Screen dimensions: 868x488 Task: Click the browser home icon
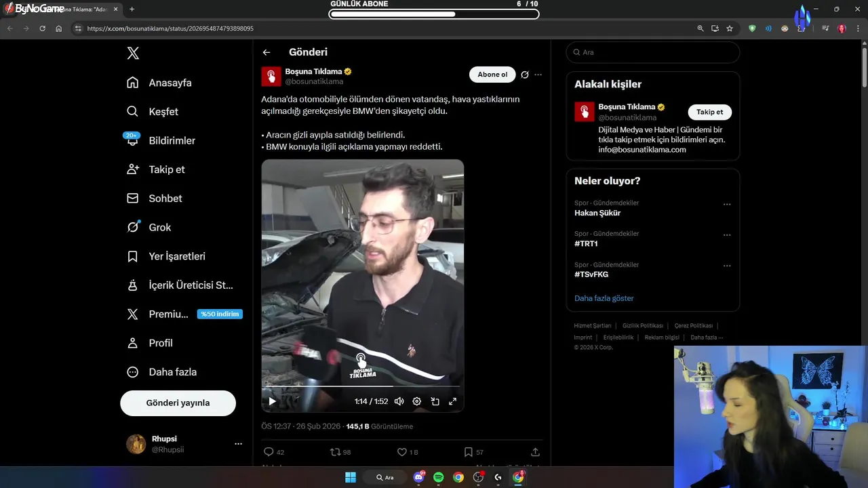(59, 28)
